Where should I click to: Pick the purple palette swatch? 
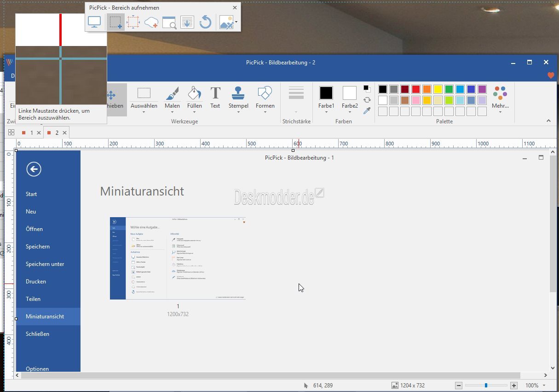482,89
